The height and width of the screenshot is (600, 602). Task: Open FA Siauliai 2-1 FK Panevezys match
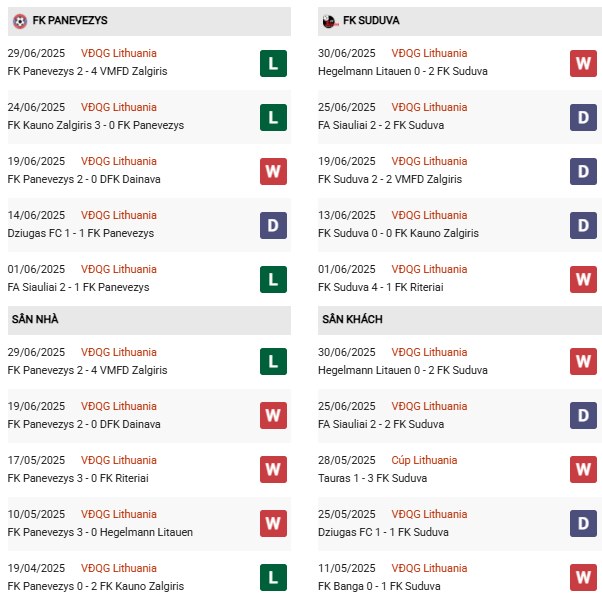coord(78,287)
